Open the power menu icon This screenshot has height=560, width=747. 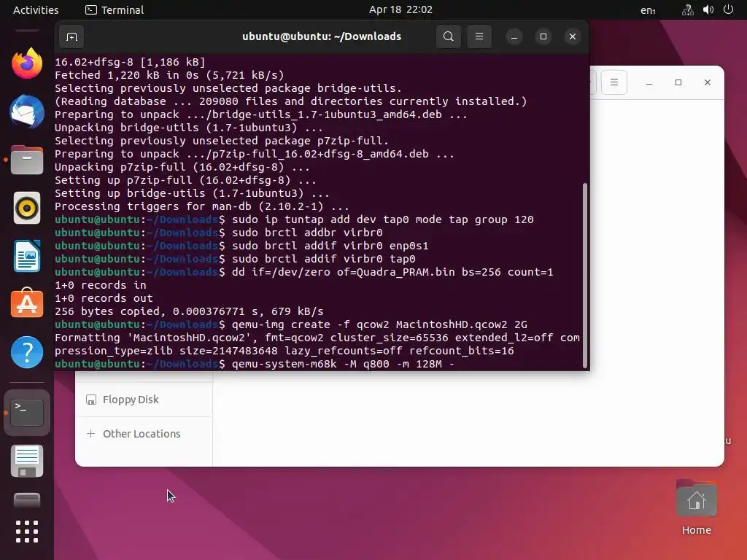tap(729, 9)
